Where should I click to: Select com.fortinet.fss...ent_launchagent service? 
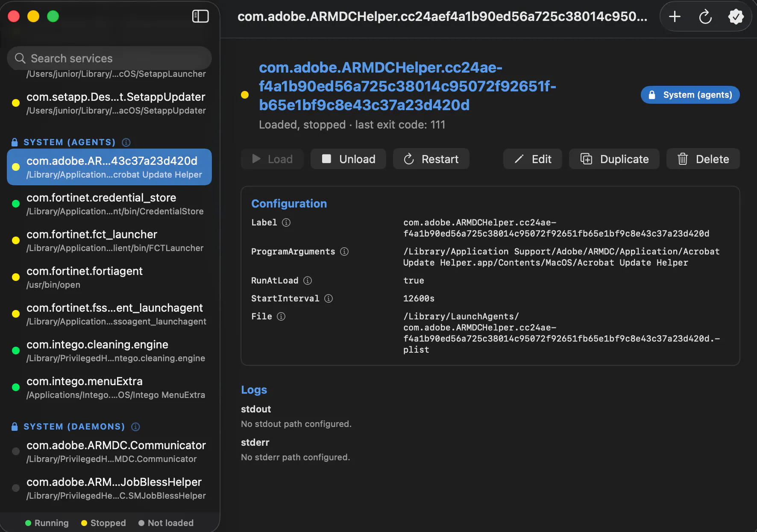pos(109,314)
